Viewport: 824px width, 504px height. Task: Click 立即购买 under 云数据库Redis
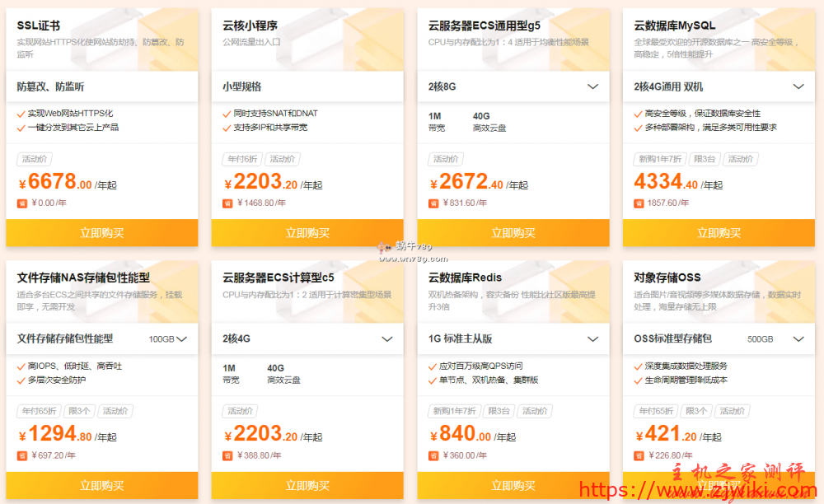(x=513, y=485)
